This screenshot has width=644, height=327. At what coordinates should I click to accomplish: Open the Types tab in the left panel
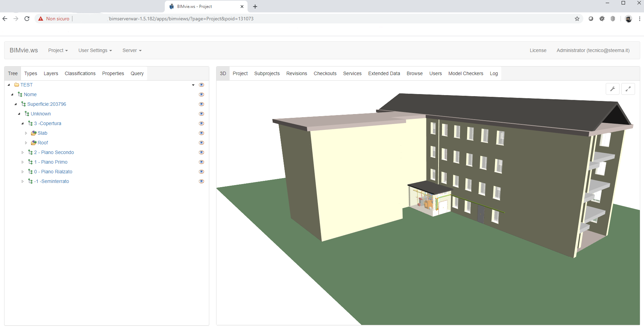tap(30, 73)
